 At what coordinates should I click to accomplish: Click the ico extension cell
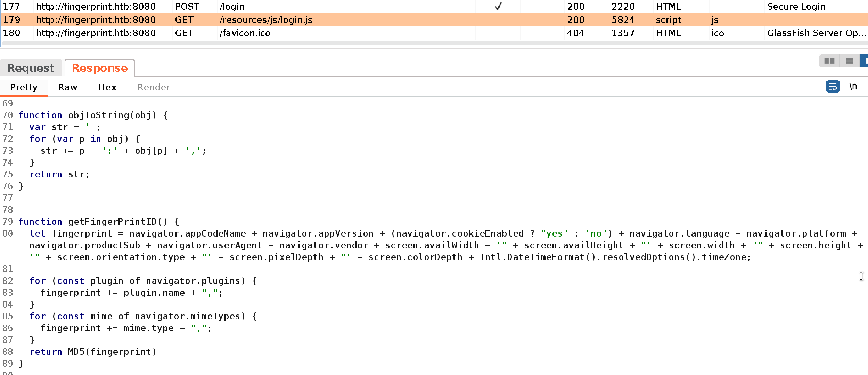pos(718,33)
